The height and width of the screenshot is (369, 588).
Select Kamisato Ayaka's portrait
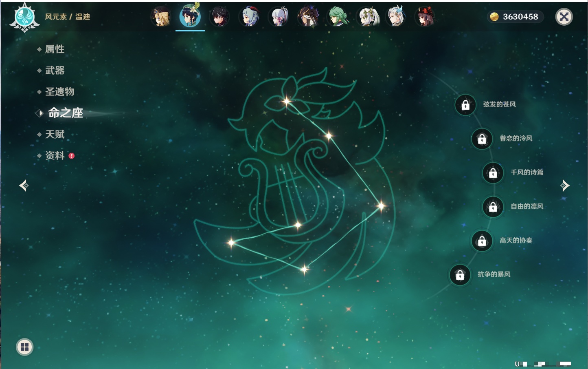(279, 17)
